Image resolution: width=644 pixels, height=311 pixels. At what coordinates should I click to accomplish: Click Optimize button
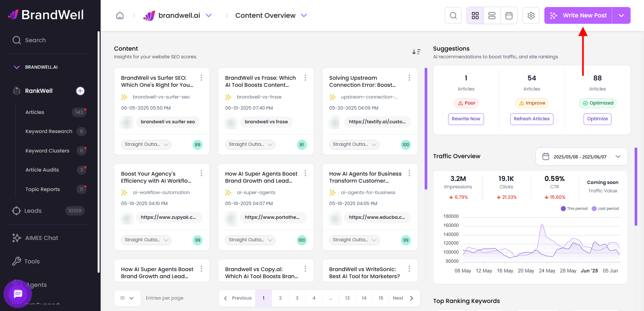(x=597, y=119)
